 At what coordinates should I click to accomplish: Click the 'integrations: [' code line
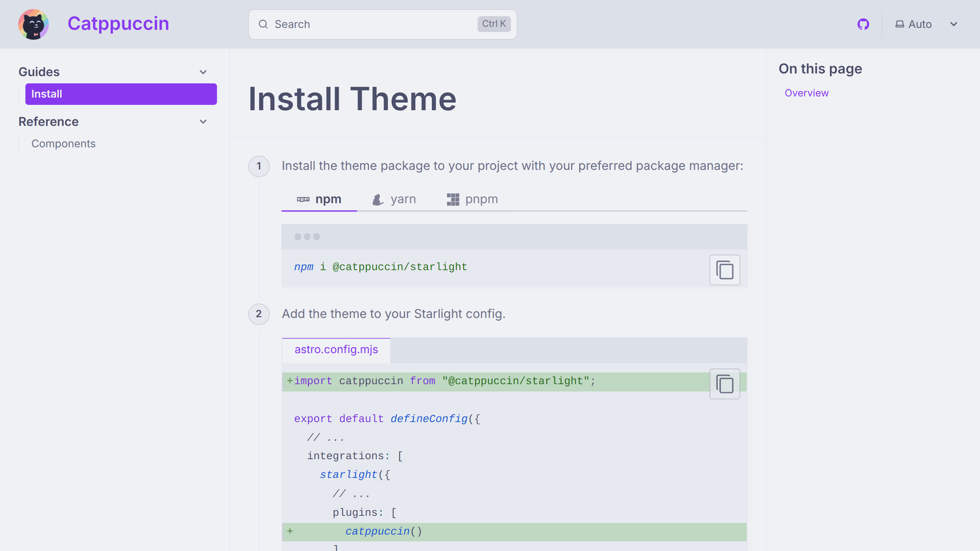[355, 456]
